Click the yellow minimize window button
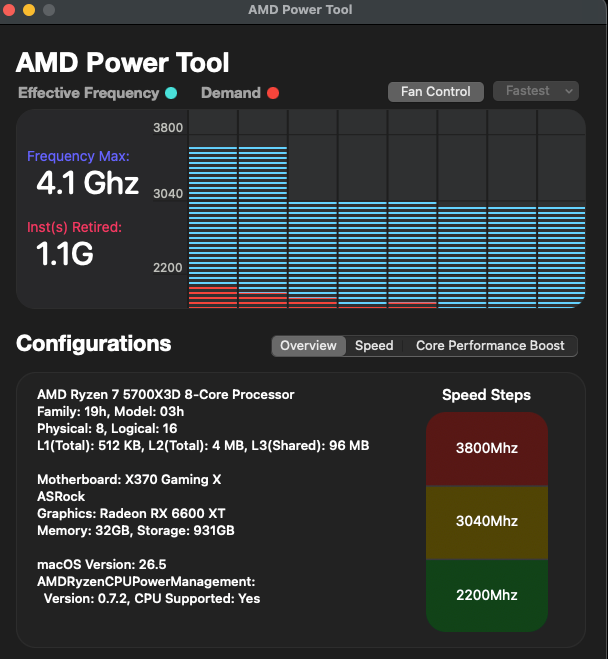The height and width of the screenshot is (659, 608). tap(29, 10)
